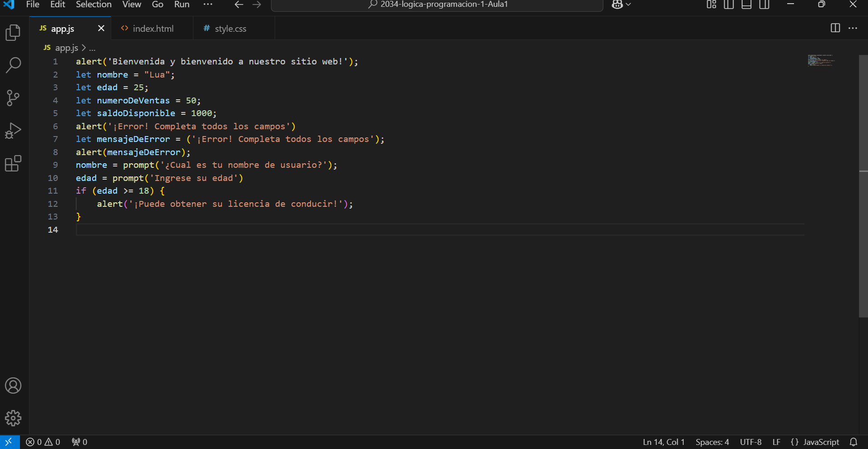
Task: Click the 'numeroDeVentas' variable name
Action: click(133, 101)
